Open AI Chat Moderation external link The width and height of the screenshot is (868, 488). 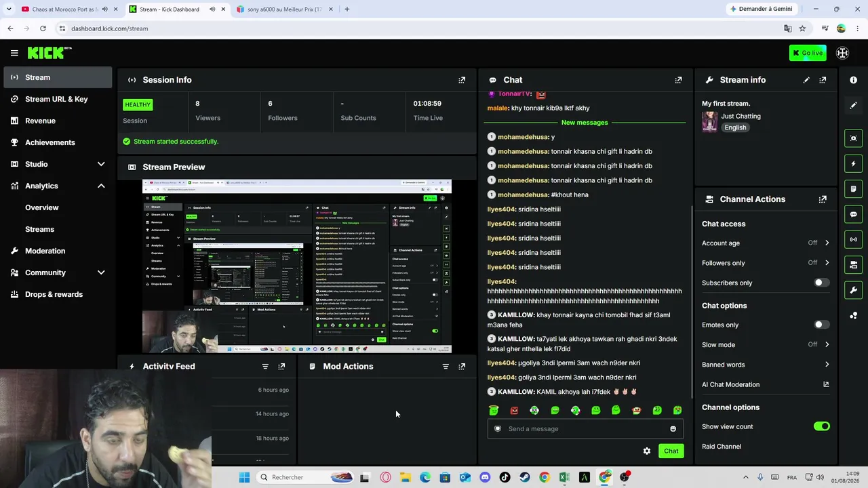click(826, 384)
